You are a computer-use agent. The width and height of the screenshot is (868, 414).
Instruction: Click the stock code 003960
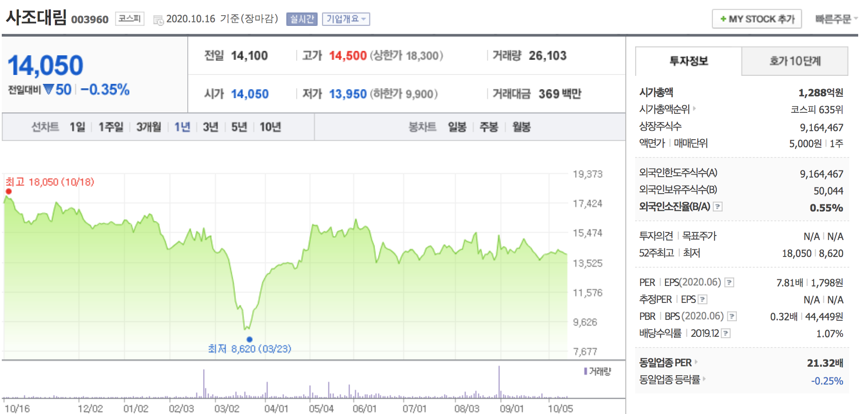point(90,20)
